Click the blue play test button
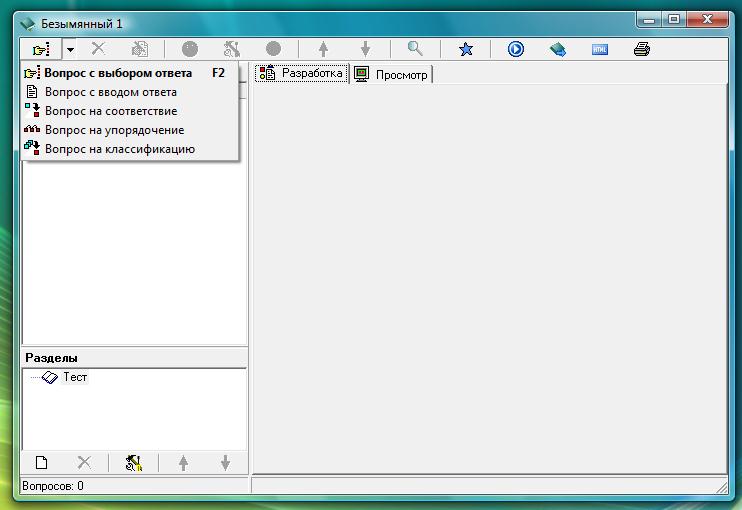 click(516, 49)
